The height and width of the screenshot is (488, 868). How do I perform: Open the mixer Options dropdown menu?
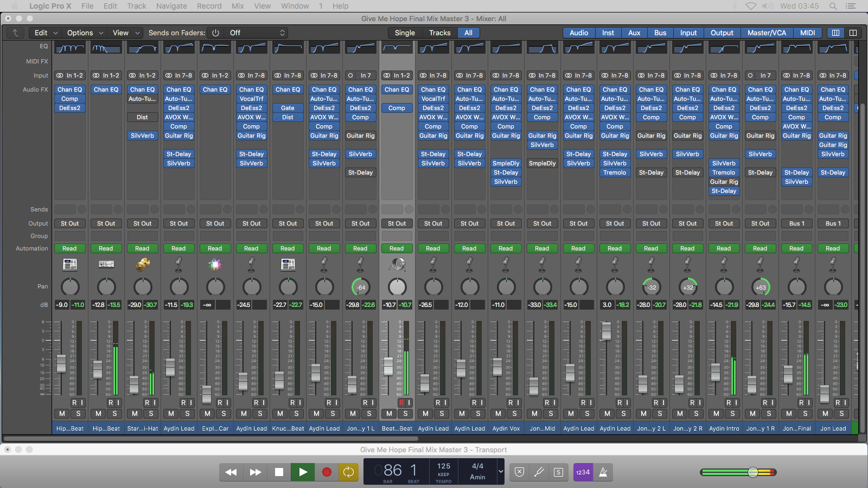coord(85,33)
